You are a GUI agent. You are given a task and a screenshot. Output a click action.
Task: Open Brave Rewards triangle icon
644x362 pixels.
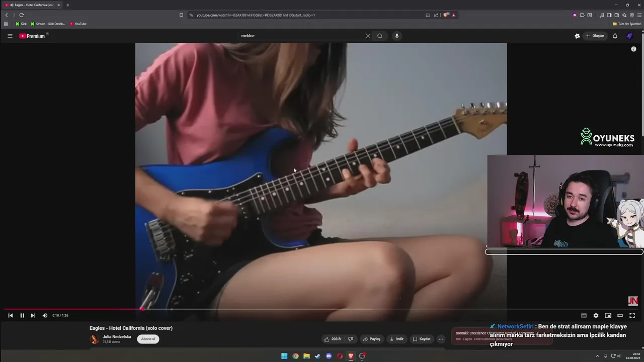click(453, 15)
